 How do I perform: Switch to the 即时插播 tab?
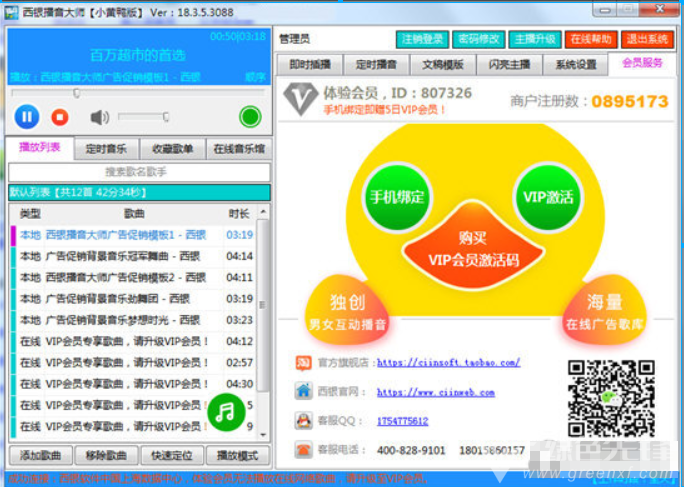click(310, 65)
